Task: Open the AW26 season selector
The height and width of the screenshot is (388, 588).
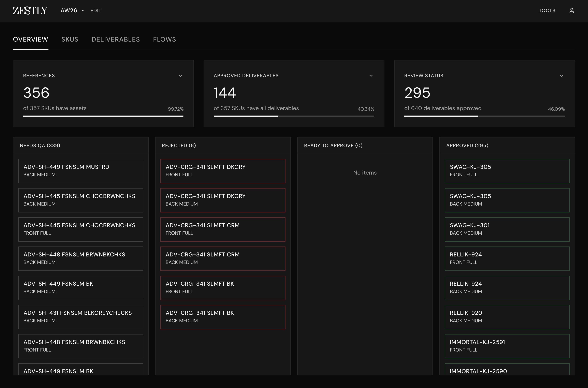Action: (x=72, y=10)
